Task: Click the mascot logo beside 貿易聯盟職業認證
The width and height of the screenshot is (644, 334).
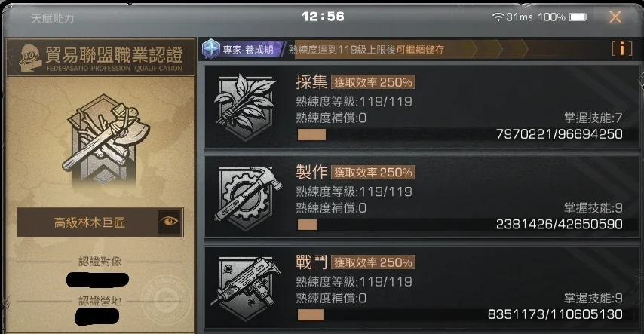Action: tap(30, 58)
